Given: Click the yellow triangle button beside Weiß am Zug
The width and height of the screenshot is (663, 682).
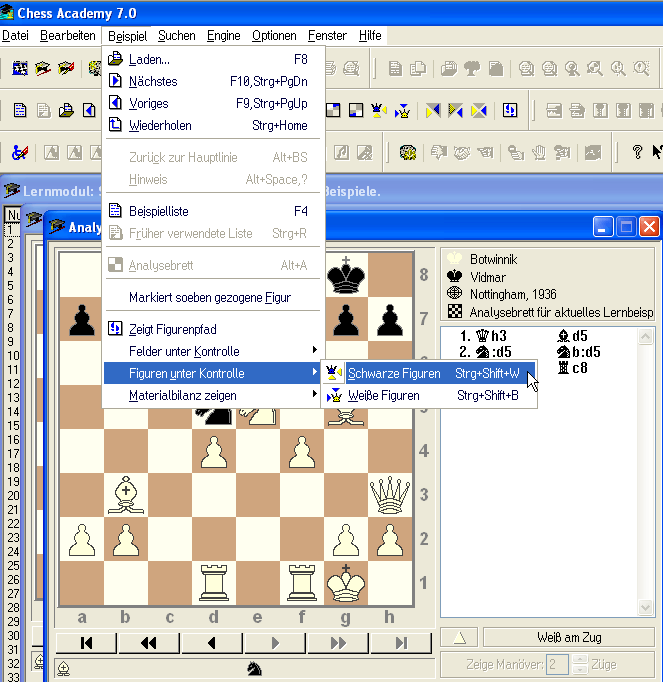Looking at the screenshot, I should coord(459,637).
